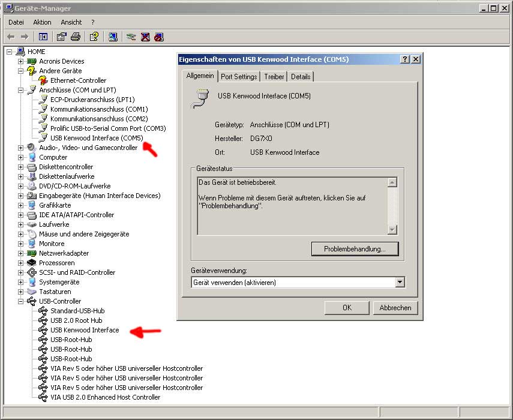Switch to the Port Settings tab
The width and height of the screenshot is (513, 420).
click(238, 77)
